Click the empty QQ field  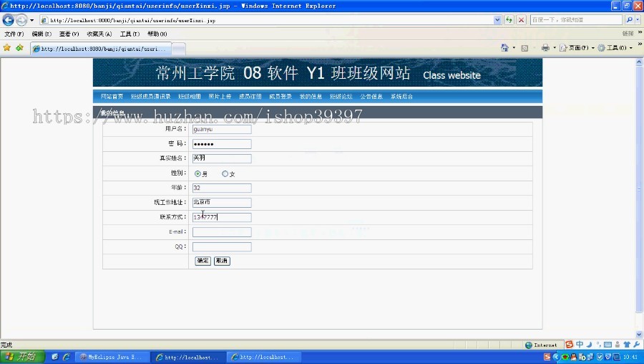222,246
